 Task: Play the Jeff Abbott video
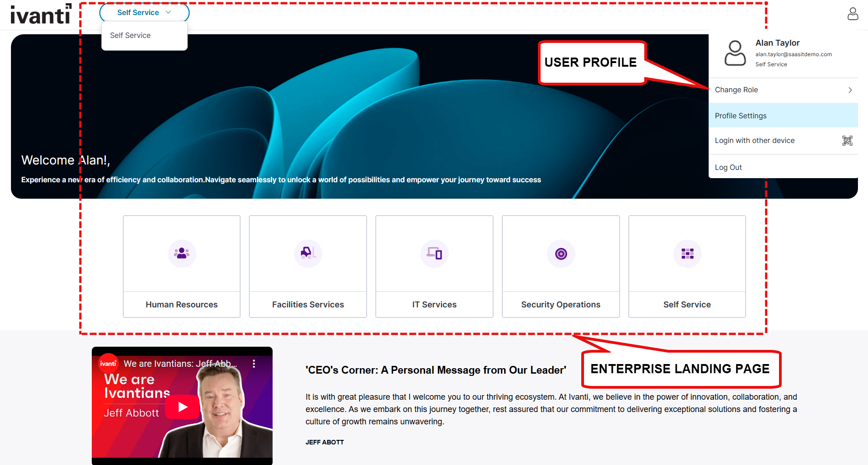tap(183, 407)
